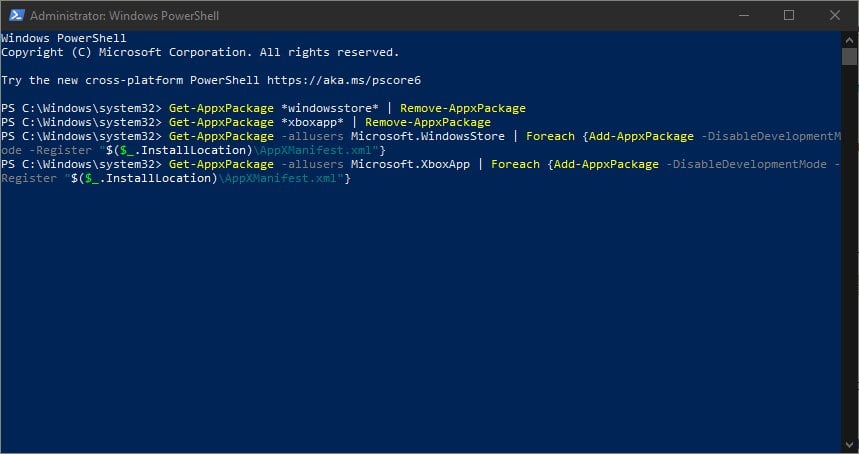Click 'Remove-AppxPackage' on the windowsstore line
This screenshot has height=454, width=859.
click(462, 108)
